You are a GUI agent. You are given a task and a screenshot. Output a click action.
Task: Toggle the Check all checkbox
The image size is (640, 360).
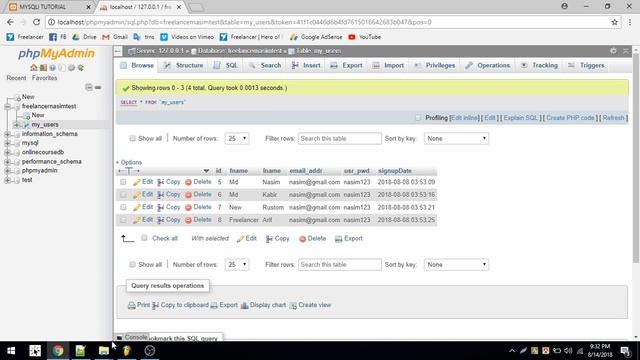[x=144, y=238]
